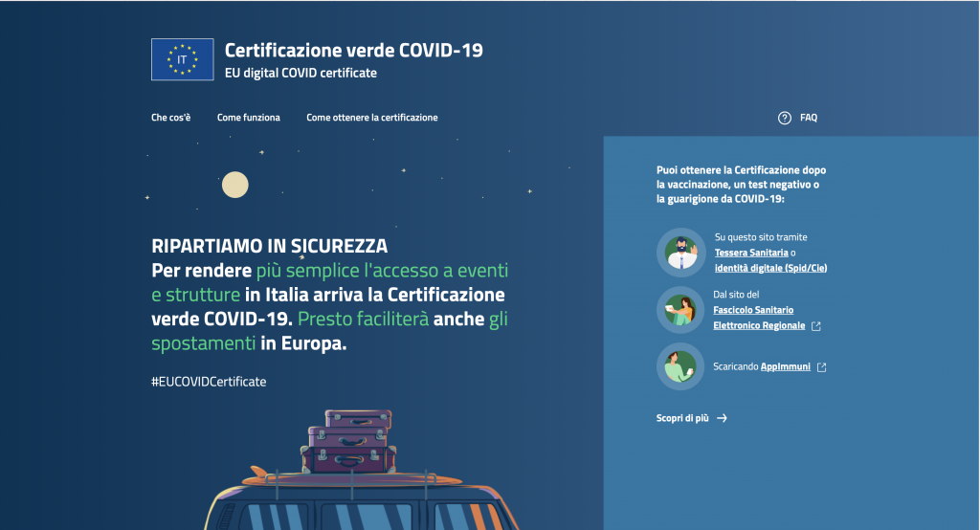This screenshot has height=530, width=980.
Task: Click the Certificazione verde COVID-19 title
Action: click(354, 50)
